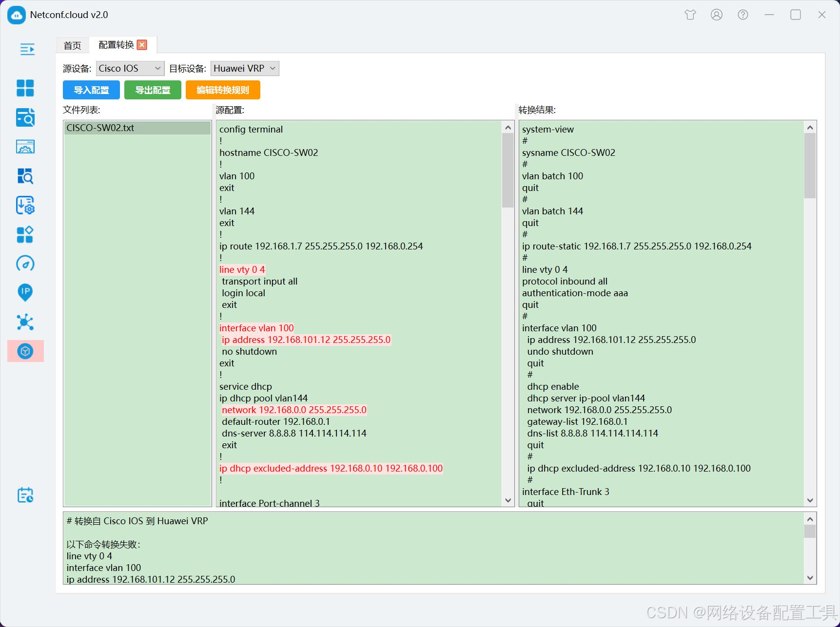
Task: Open the speed gauge icon in sidebar
Action: point(25,264)
